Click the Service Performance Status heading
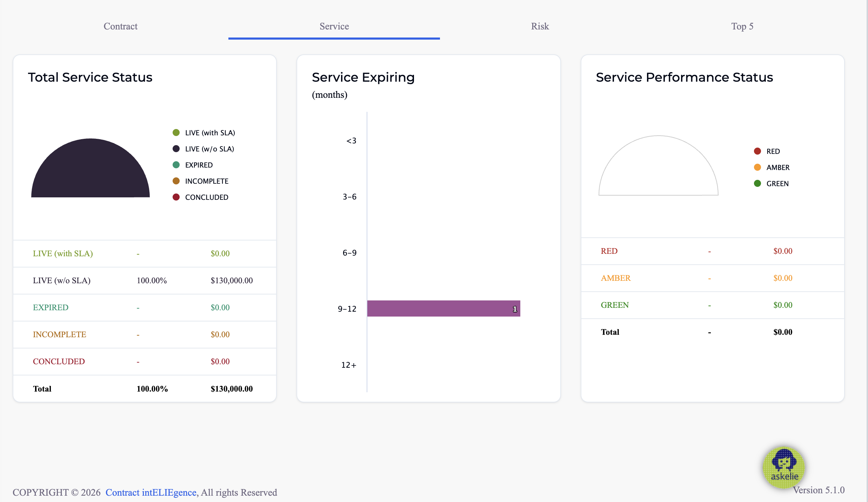 coord(684,77)
